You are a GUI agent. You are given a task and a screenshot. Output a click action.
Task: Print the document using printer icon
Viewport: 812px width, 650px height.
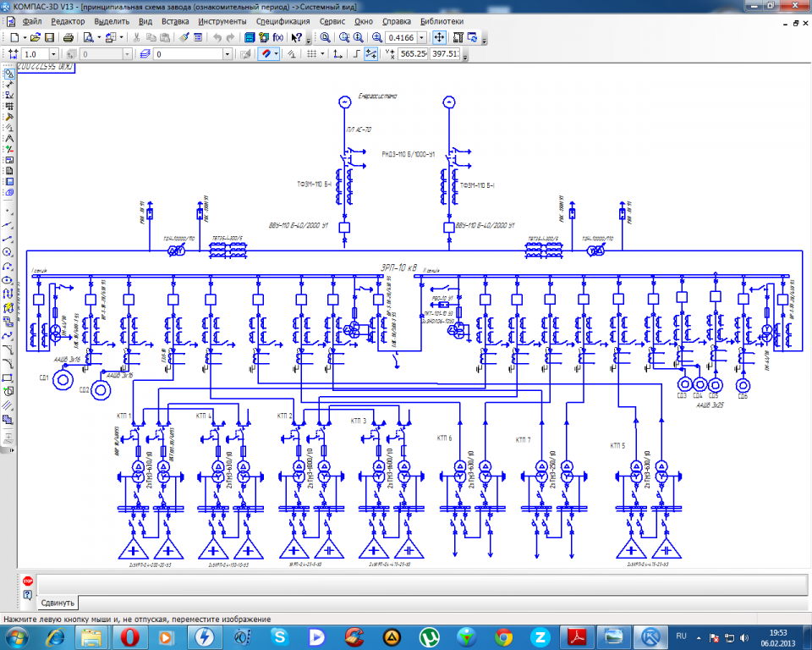coord(68,37)
